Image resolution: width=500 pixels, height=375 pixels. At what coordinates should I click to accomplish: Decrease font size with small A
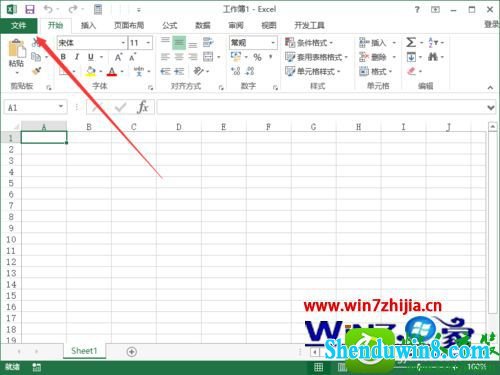tap(133, 57)
